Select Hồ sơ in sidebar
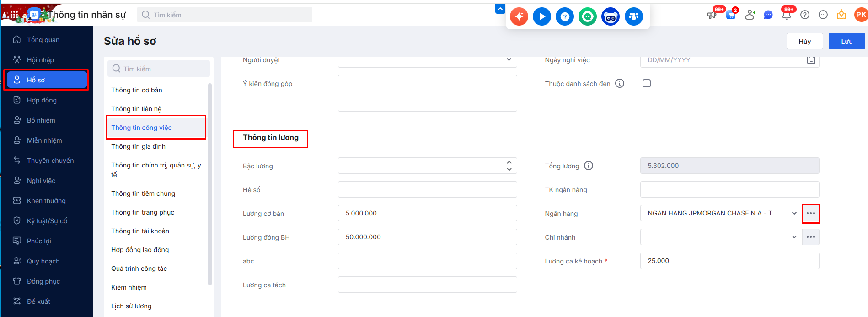 (47, 80)
